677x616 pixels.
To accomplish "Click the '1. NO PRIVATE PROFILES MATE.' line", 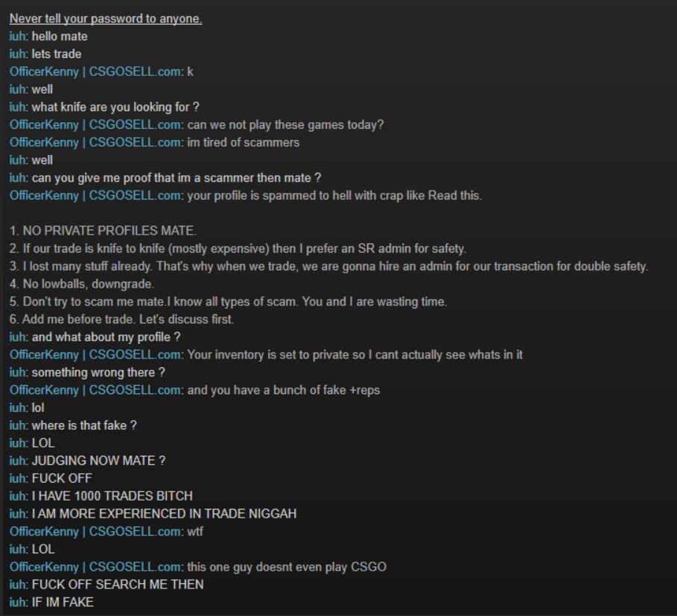I will (x=104, y=231).
